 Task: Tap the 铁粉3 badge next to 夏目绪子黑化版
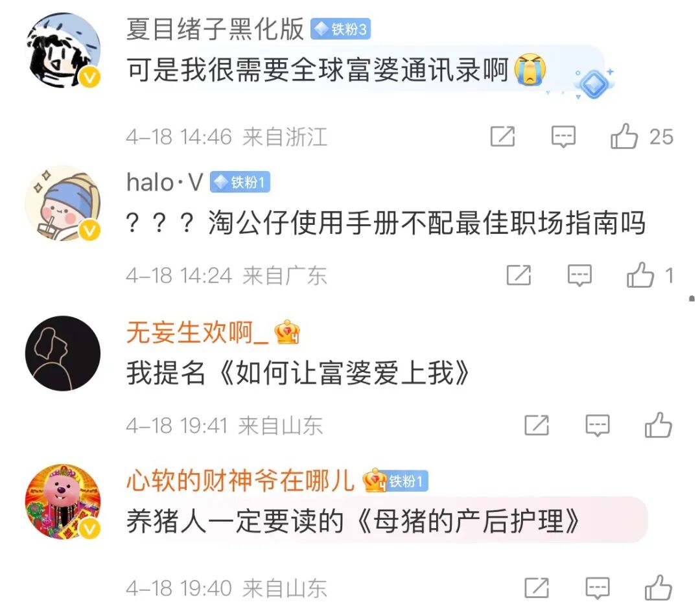click(341, 29)
